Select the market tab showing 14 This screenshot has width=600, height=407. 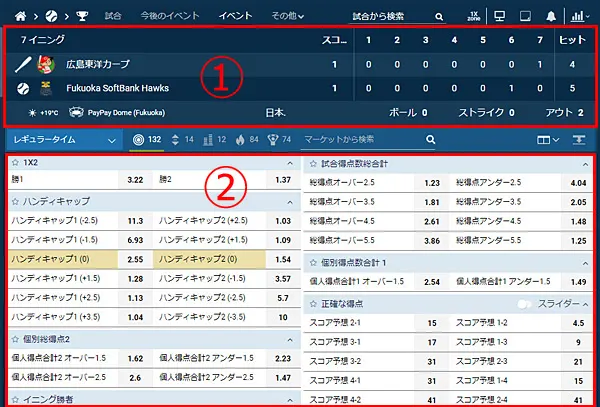pyautogui.click(x=182, y=140)
